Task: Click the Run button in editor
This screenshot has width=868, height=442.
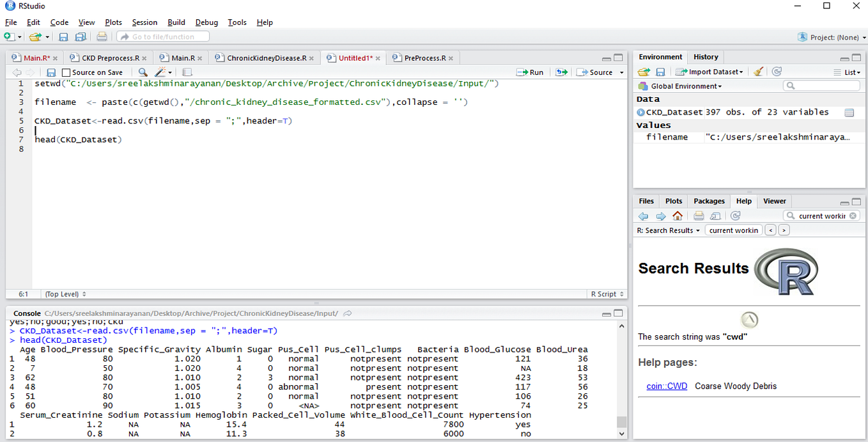Action: (x=530, y=72)
